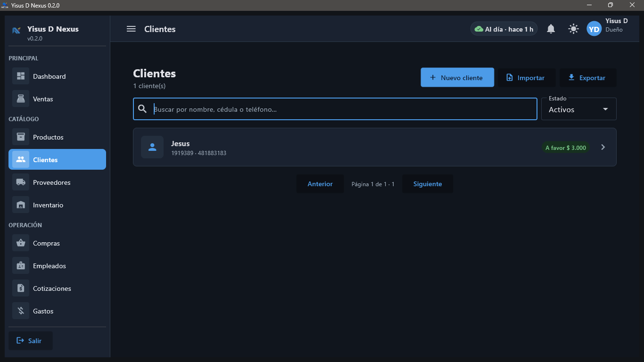Open the Dashboard menu item
644x362 pixels.
pyautogui.click(x=57, y=76)
